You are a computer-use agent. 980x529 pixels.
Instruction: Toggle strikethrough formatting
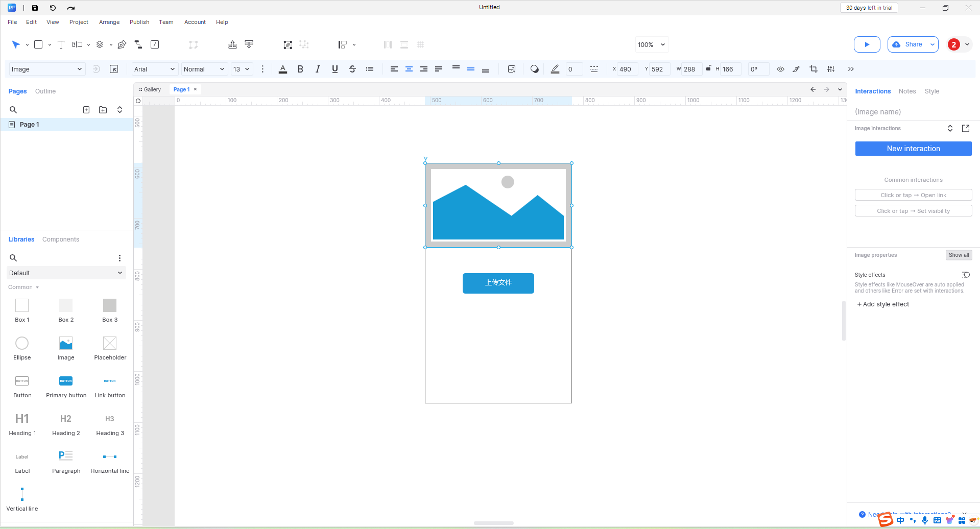(x=352, y=69)
